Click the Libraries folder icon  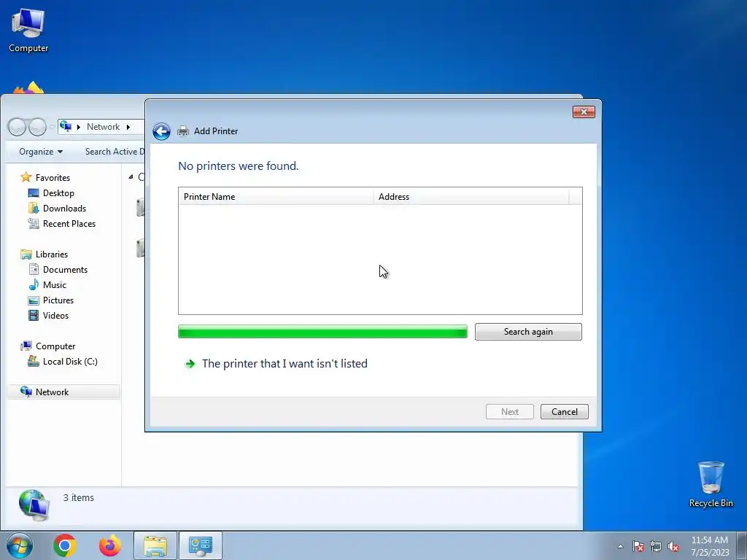coord(26,254)
